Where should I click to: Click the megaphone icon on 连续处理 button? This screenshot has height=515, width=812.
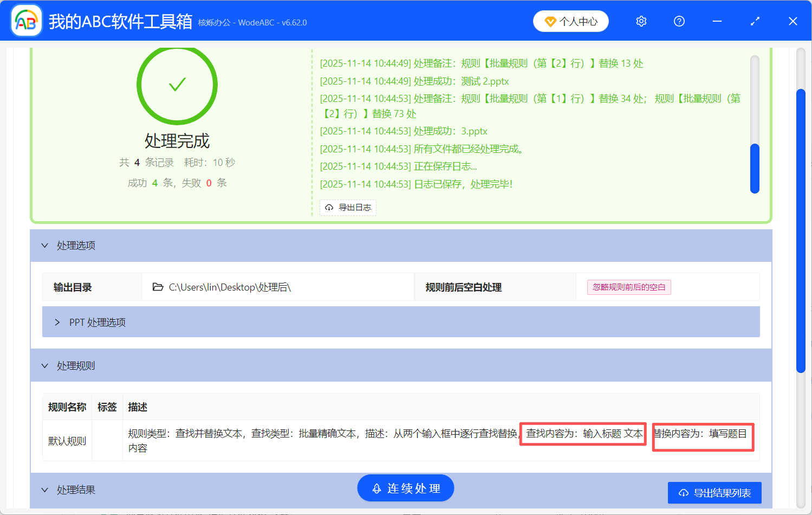pos(376,488)
